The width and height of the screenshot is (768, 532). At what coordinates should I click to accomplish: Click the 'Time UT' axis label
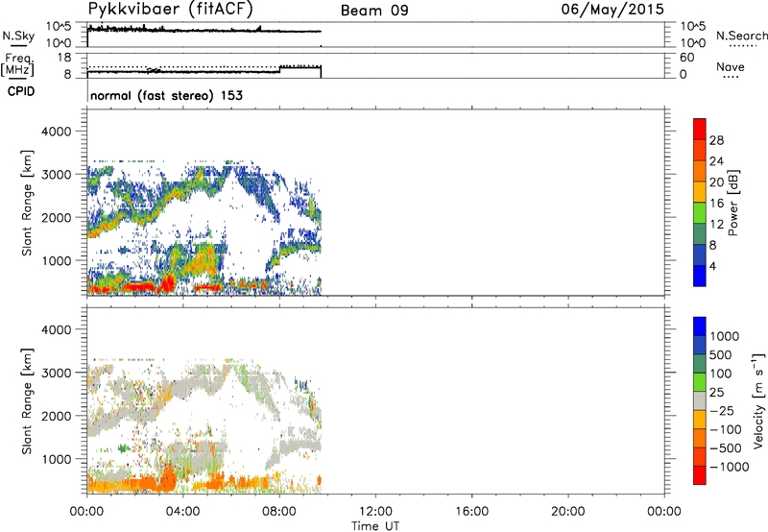tap(375, 526)
